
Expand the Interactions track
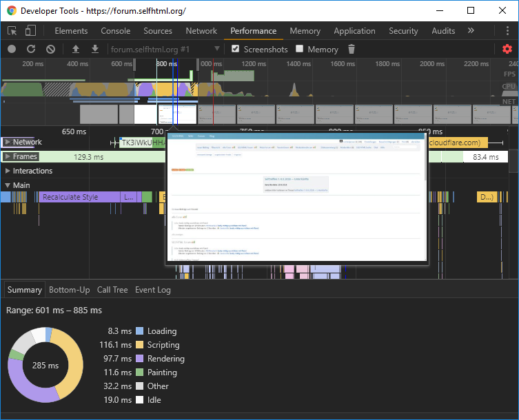tap(8, 171)
